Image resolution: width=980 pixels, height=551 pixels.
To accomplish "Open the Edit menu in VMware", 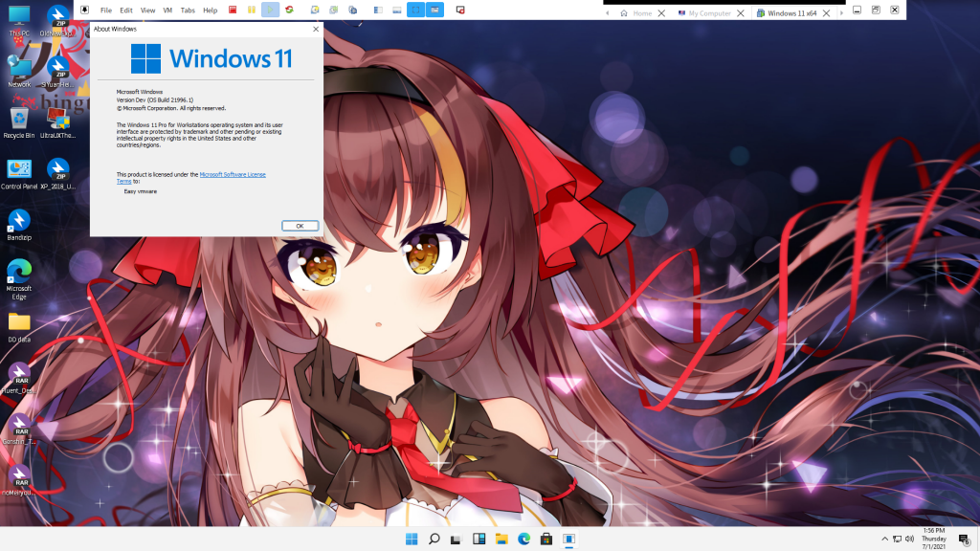I will pyautogui.click(x=126, y=10).
